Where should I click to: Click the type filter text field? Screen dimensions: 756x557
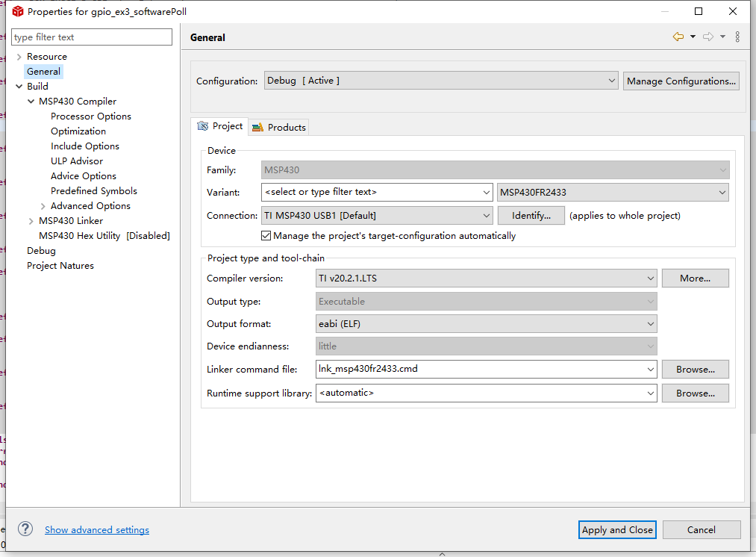click(92, 37)
